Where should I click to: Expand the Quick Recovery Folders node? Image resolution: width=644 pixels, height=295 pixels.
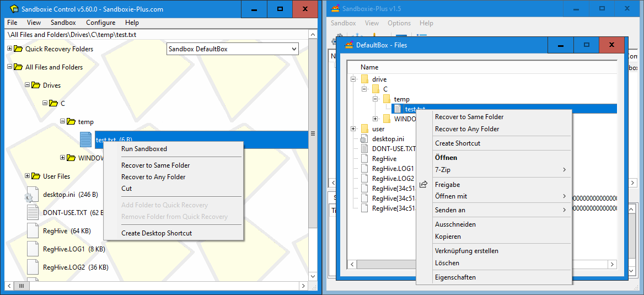click(x=10, y=49)
